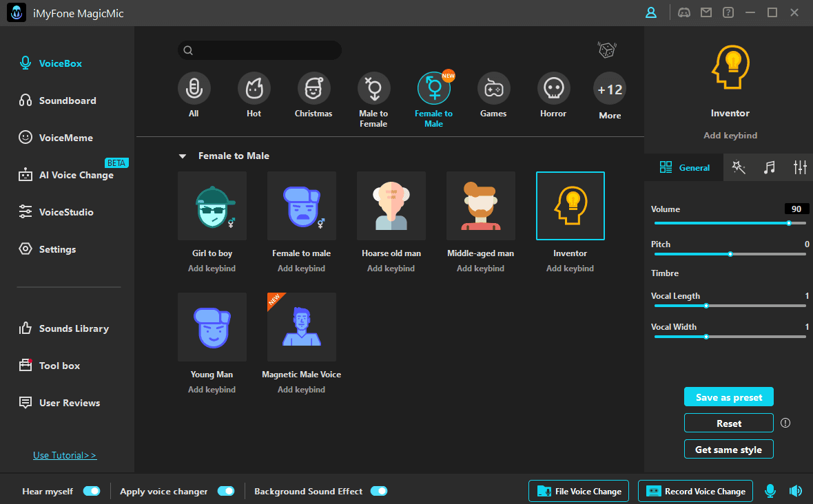Switch to the equalizer sliders tab
Image resolution: width=813 pixels, height=504 pixels.
[x=800, y=167]
